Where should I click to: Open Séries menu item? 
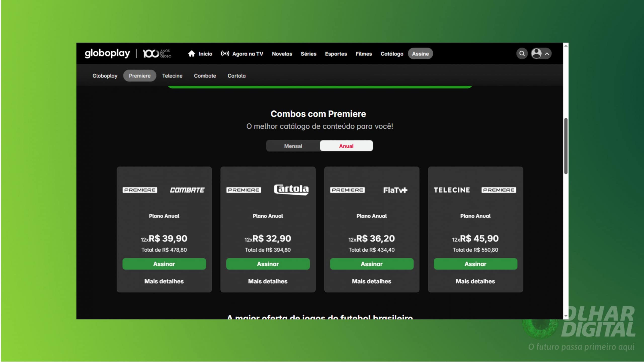pyautogui.click(x=308, y=54)
